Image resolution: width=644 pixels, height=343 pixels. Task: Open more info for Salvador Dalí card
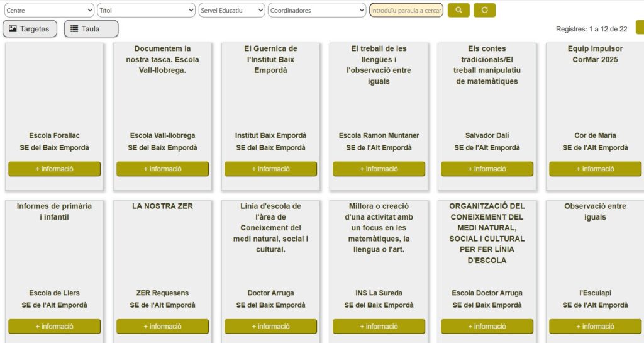487,169
